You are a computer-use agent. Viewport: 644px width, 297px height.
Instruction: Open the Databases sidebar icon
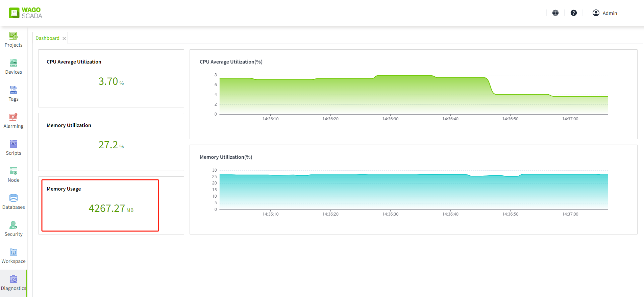[14, 202]
